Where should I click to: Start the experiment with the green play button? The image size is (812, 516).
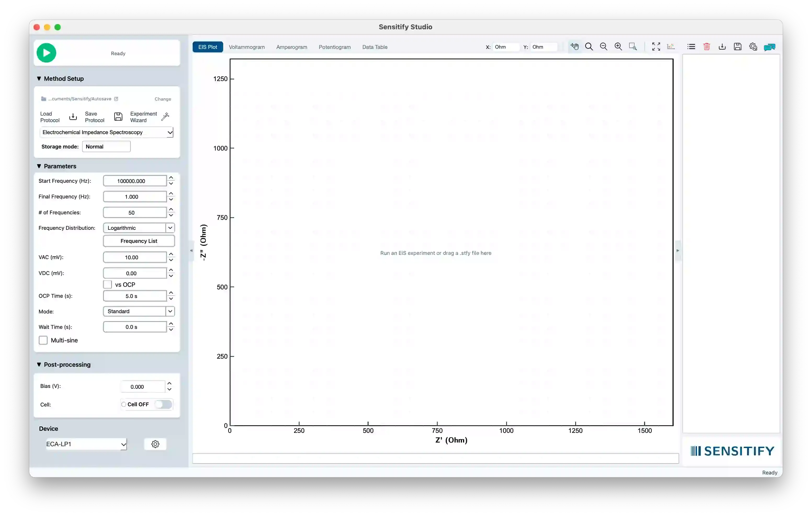coord(46,53)
